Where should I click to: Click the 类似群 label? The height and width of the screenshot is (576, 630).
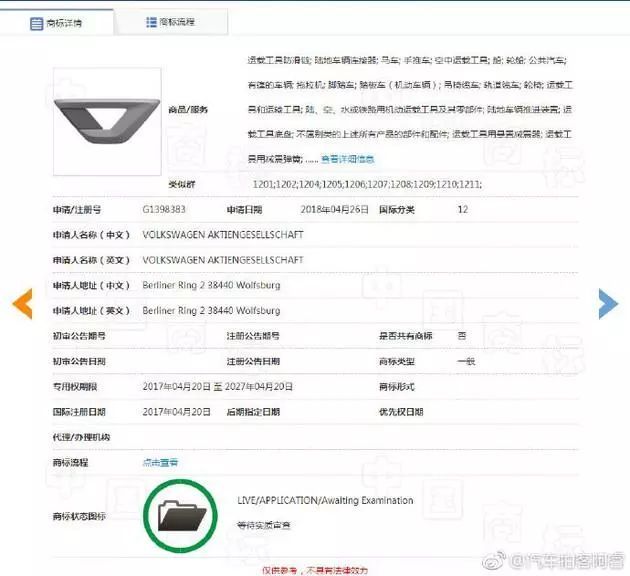182,184
